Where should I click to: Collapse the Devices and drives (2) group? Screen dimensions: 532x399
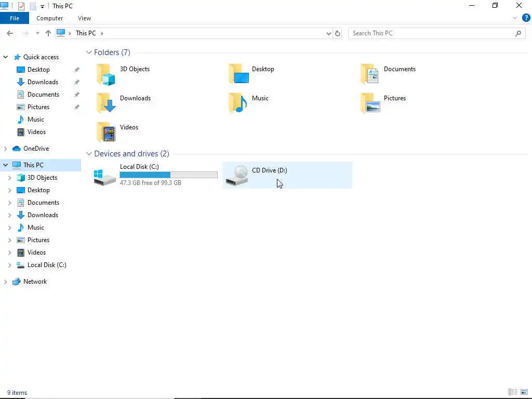pos(89,154)
